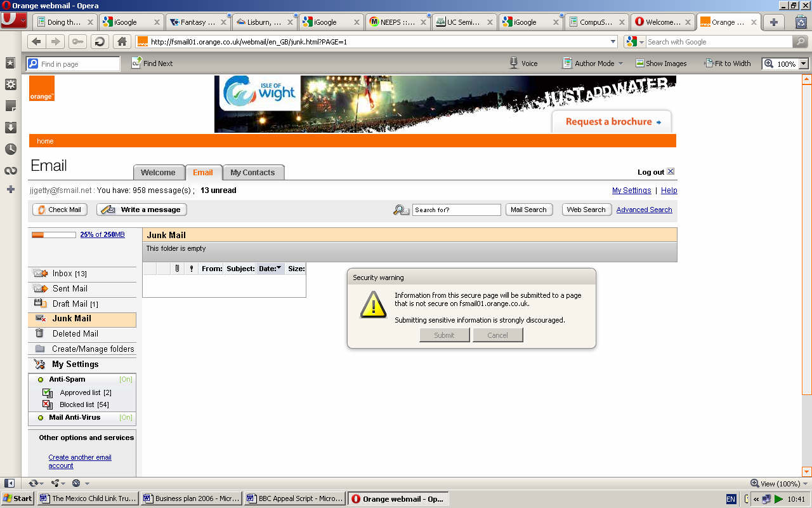The height and width of the screenshot is (508, 812).
Task: Open the Opera Link sync status icon
Action: [36, 483]
